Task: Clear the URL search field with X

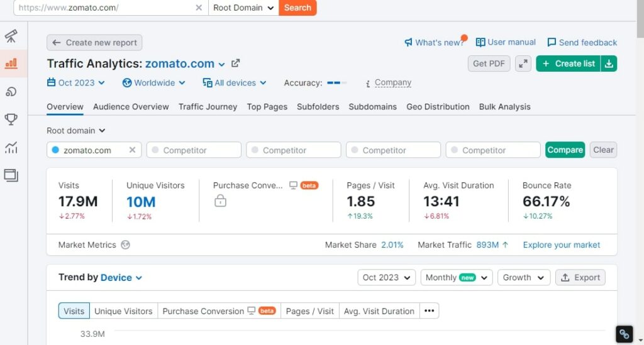Action: [199, 8]
